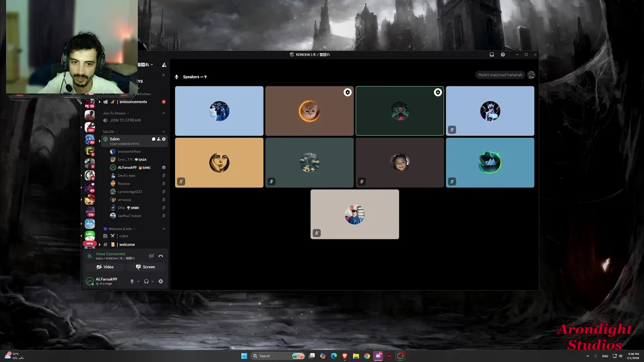Toggle headphone deafen in user panel
The width and height of the screenshot is (644, 362).
tap(146, 281)
